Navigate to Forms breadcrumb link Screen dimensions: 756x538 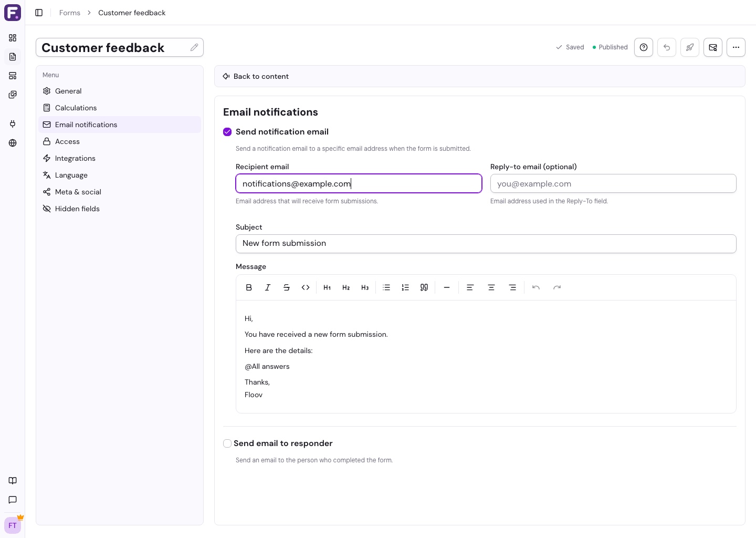point(70,13)
